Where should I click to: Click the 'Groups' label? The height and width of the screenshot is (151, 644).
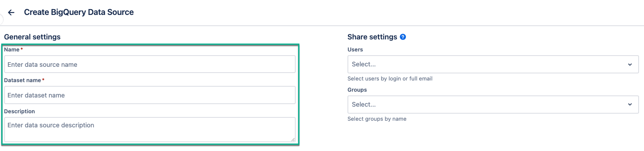tap(357, 90)
